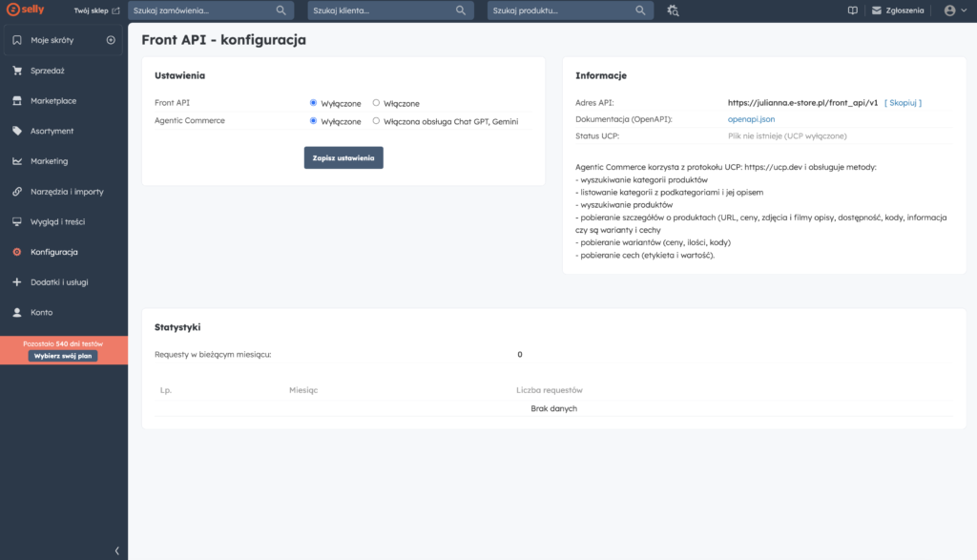Click the Twój sklep link
Screen dimensions: 977x560
click(x=91, y=10)
